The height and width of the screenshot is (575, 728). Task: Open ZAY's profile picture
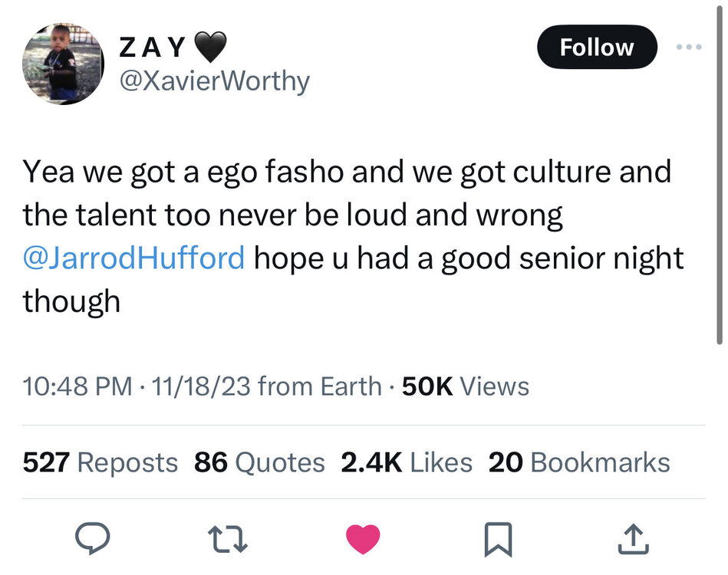pos(63,63)
